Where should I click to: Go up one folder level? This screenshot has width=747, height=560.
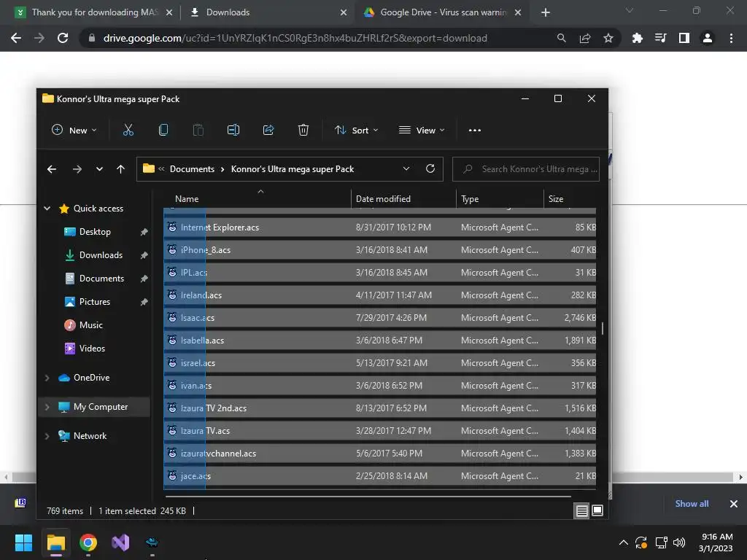coord(120,169)
